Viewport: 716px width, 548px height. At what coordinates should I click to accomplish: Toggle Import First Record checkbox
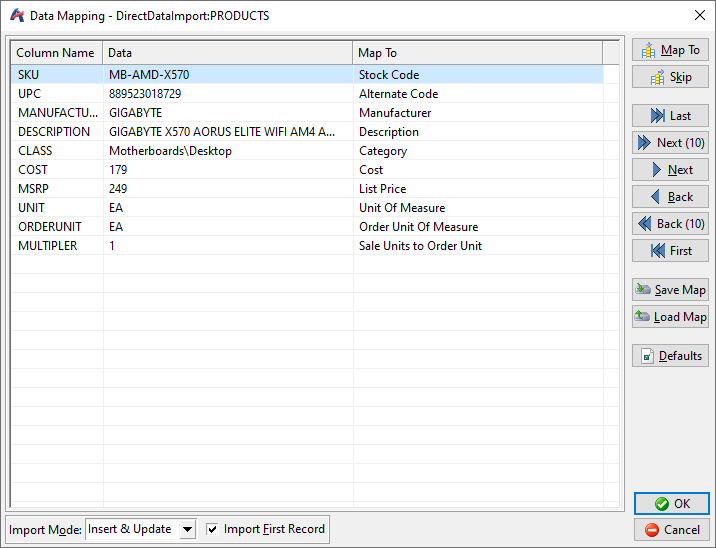coord(212,529)
